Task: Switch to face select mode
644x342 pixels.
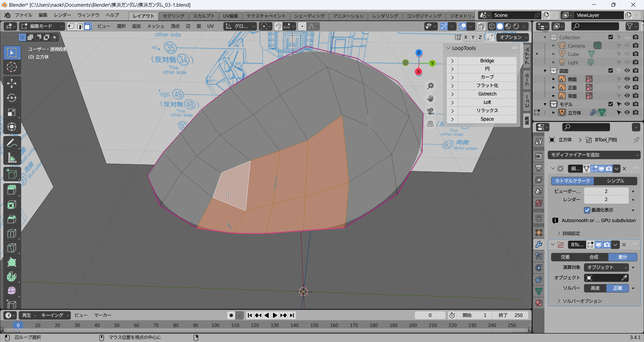Action: point(88,26)
